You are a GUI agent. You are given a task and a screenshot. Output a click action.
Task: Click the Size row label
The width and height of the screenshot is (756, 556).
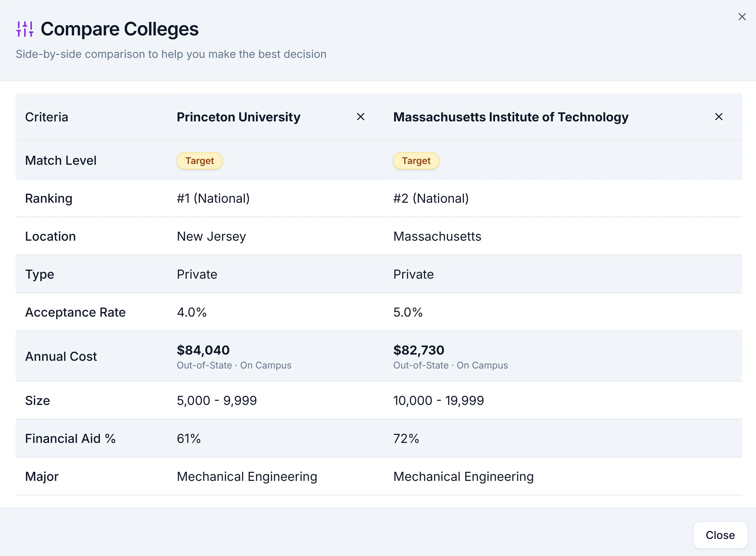[38, 401]
